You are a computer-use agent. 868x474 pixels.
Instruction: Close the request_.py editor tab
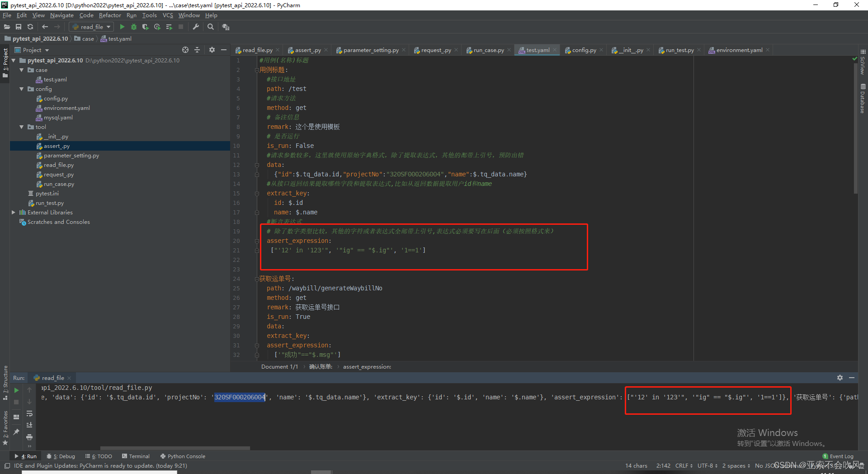pyautogui.click(x=456, y=50)
